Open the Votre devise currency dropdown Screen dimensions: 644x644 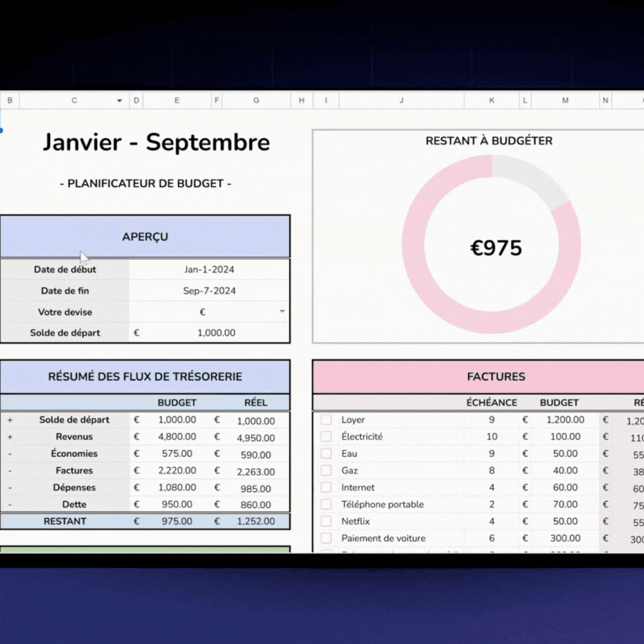click(x=282, y=312)
